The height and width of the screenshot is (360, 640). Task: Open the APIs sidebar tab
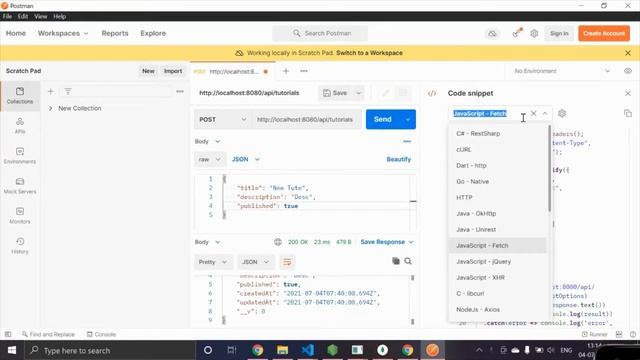click(20, 126)
